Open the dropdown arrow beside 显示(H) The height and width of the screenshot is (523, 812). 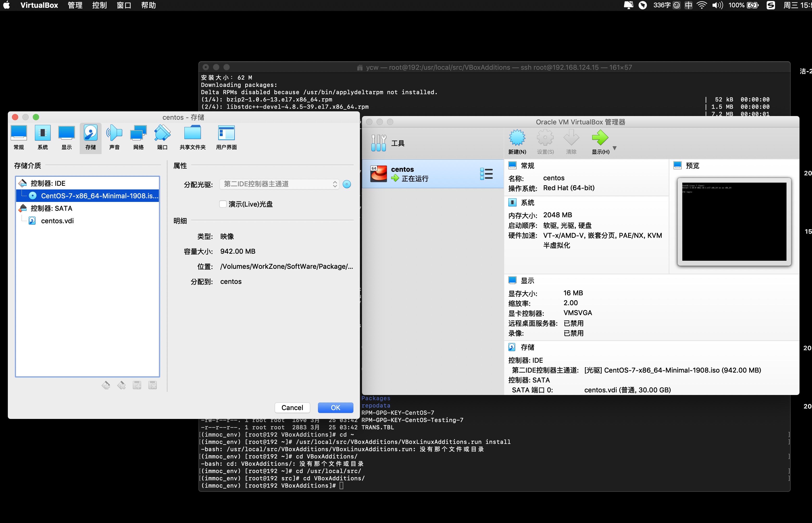click(x=615, y=148)
